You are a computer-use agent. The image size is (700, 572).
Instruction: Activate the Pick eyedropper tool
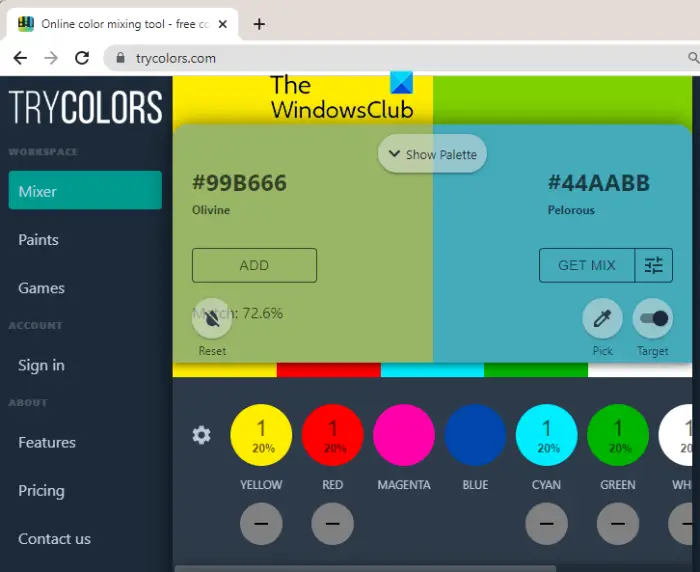point(602,318)
